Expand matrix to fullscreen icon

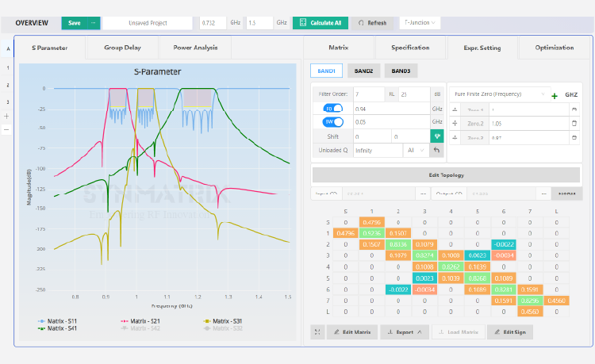[317, 331]
